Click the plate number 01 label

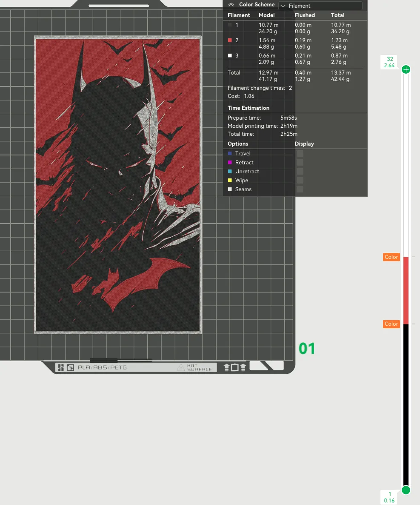pyautogui.click(x=307, y=348)
